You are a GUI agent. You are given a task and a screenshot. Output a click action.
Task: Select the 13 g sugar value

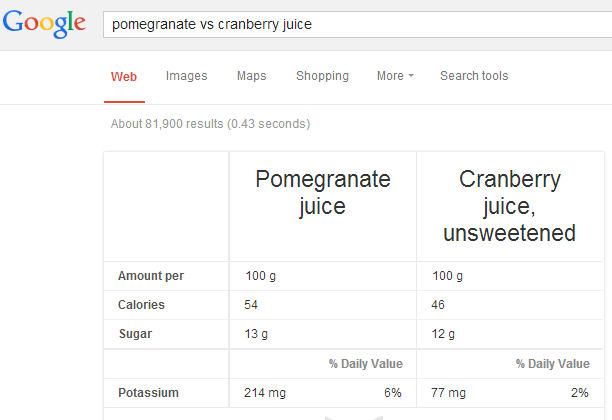[x=257, y=334]
